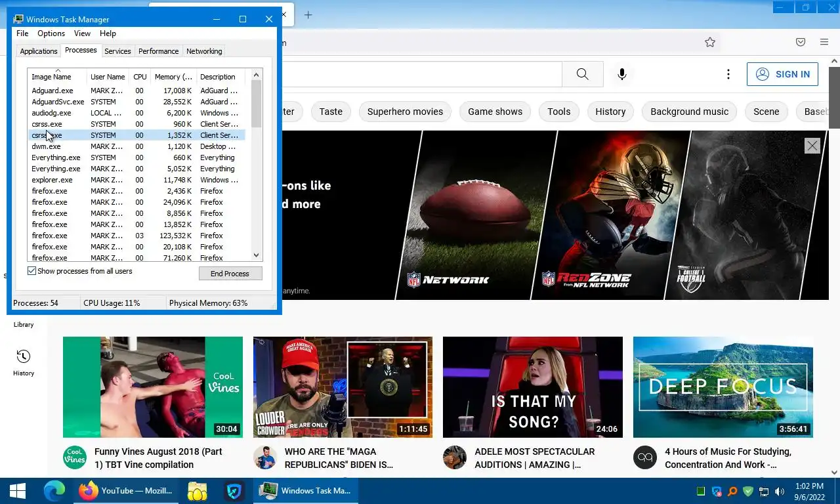Switch to the Applications tab
This screenshot has width=840, height=504.
(x=39, y=51)
